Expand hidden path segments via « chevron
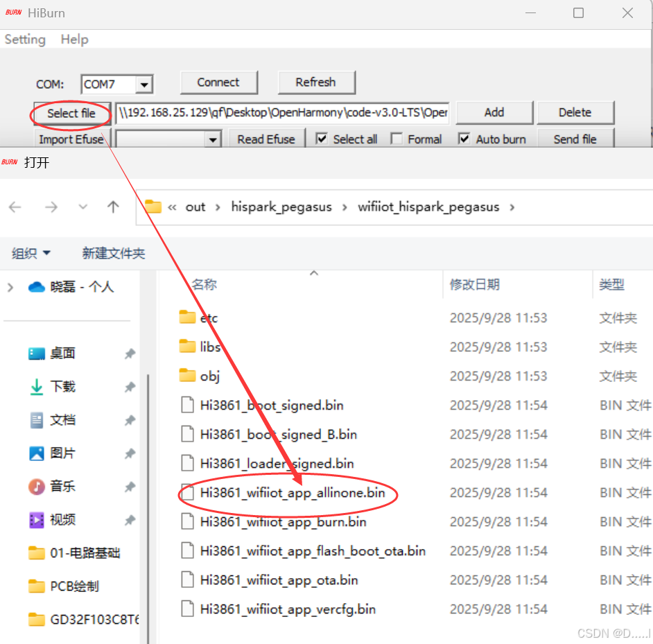 172,207
